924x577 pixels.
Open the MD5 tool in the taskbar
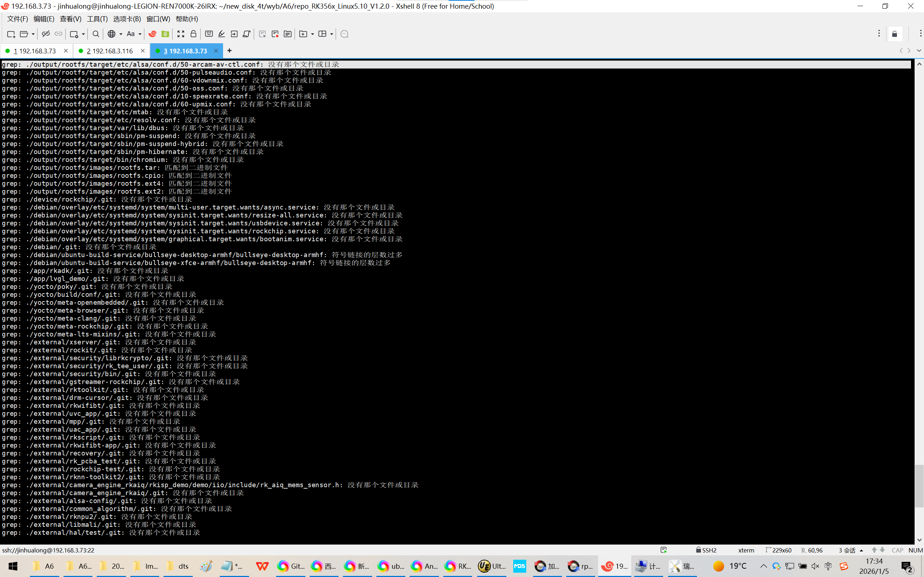point(519,566)
